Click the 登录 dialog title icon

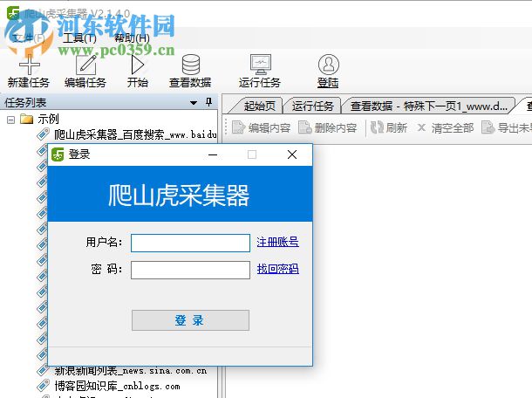tap(58, 154)
